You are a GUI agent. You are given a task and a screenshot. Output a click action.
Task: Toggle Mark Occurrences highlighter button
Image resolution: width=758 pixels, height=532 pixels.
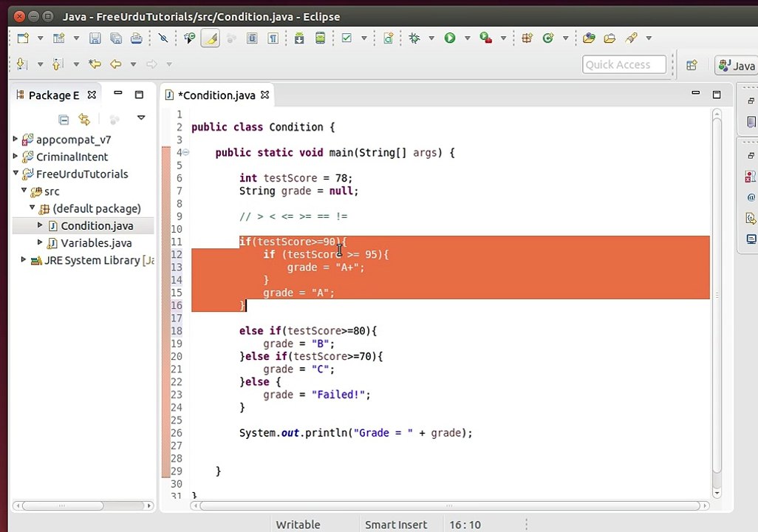click(x=211, y=38)
